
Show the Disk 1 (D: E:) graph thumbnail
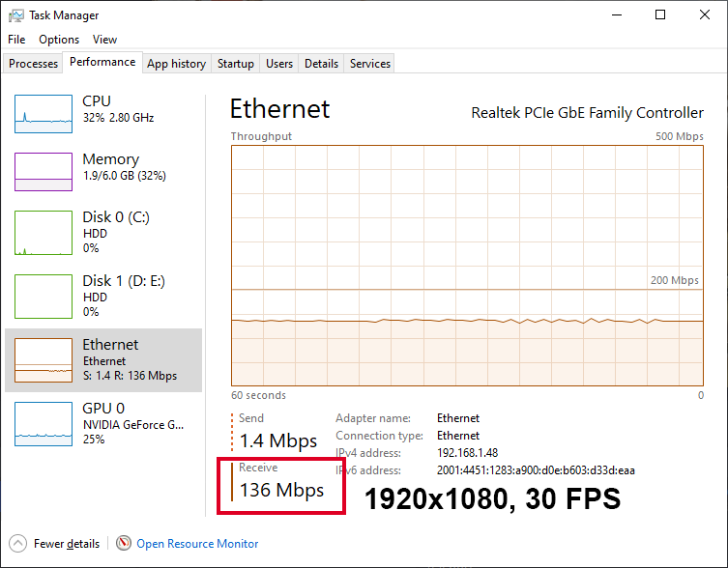(44, 296)
